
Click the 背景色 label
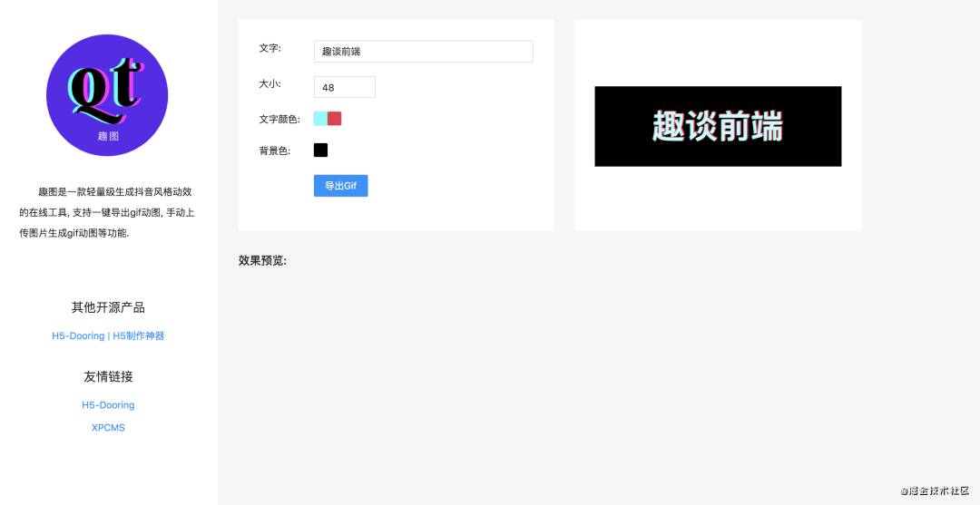tap(274, 151)
